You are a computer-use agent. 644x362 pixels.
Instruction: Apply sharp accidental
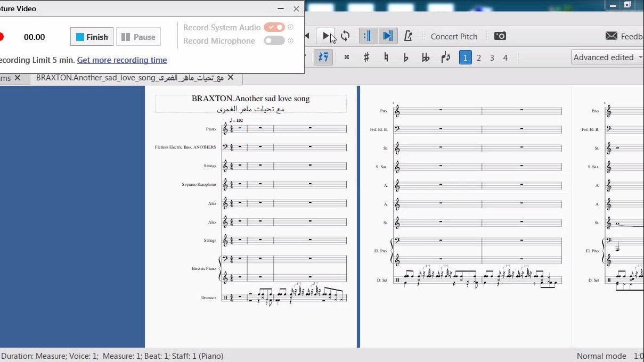[366, 57]
